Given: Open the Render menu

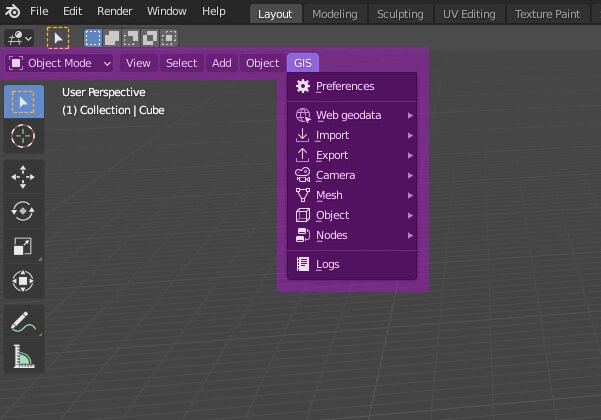Looking at the screenshot, I should [x=115, y=11].
